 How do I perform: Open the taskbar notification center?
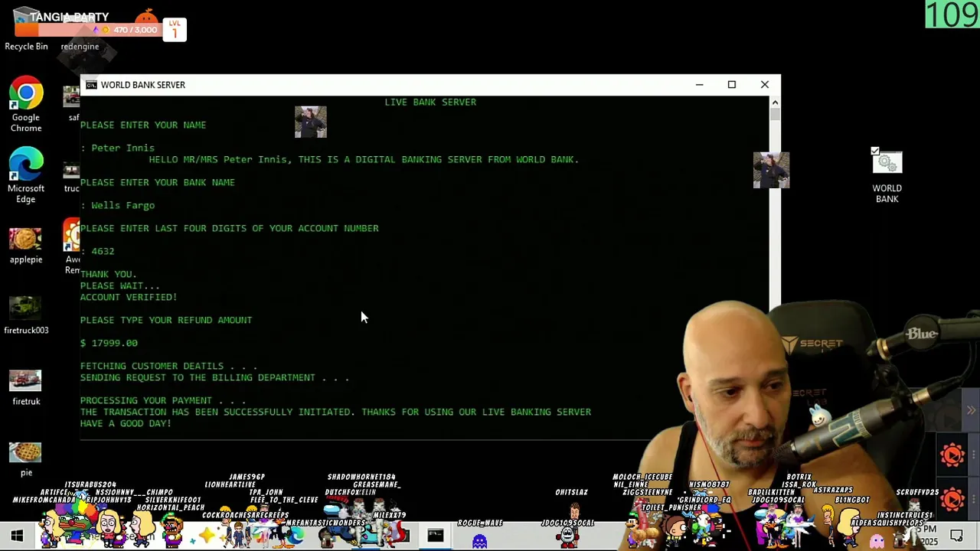956,536
